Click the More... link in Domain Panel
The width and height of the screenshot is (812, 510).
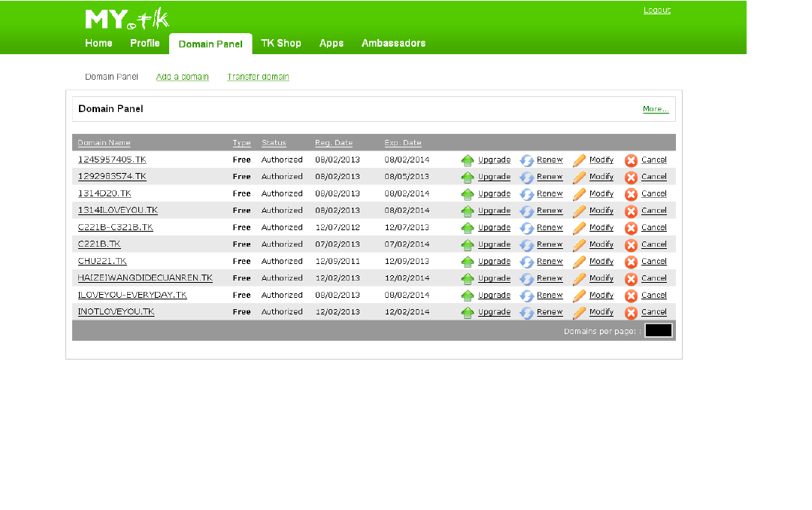point(655,109)
